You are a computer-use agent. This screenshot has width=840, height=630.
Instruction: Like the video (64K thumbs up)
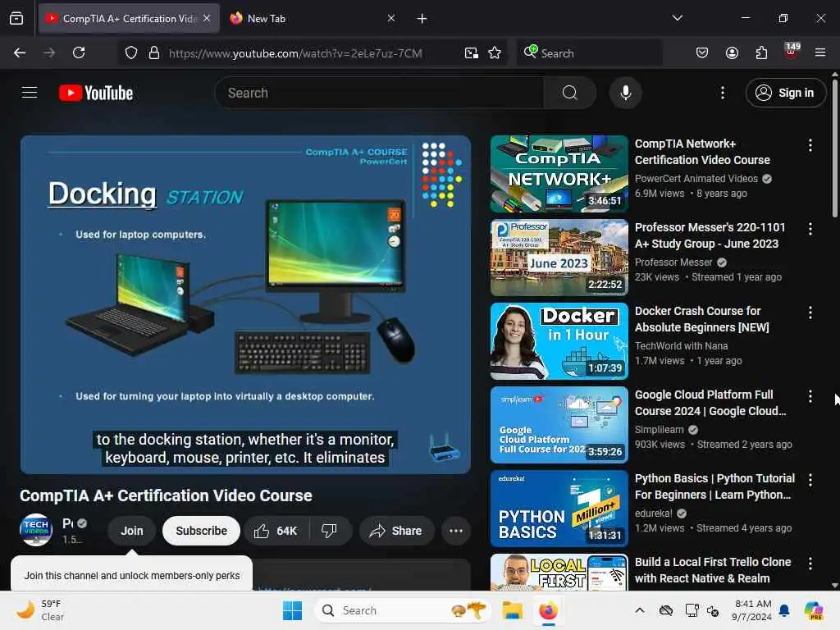(276, 531)
